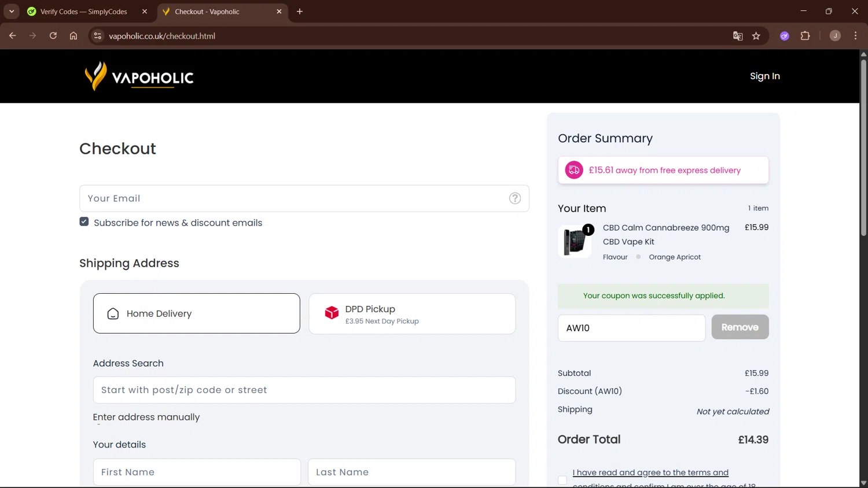Select the Home Delivery shipping option
868x488 pixels.
point(197,313)
